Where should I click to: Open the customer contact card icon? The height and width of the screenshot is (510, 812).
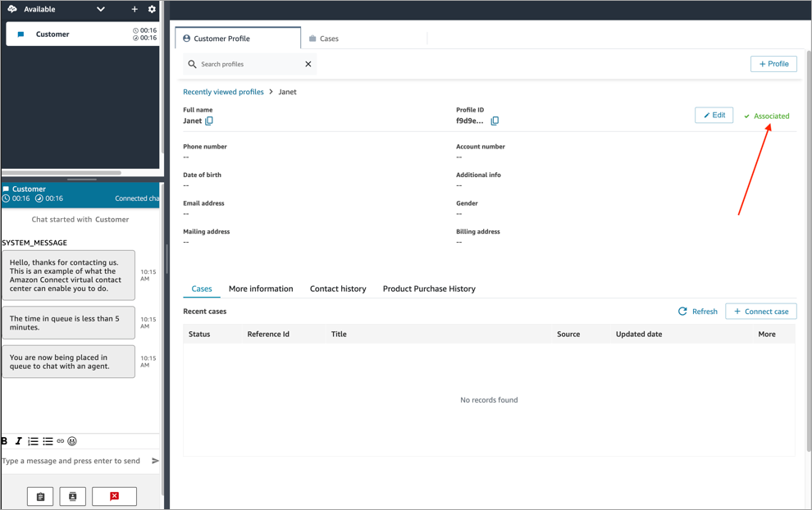click(x=72, y=496)
